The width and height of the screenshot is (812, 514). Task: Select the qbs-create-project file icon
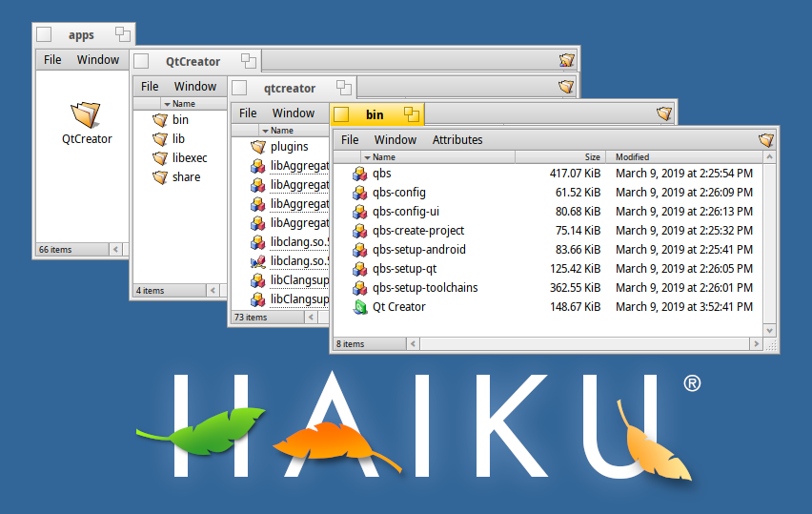click(360, 231)
